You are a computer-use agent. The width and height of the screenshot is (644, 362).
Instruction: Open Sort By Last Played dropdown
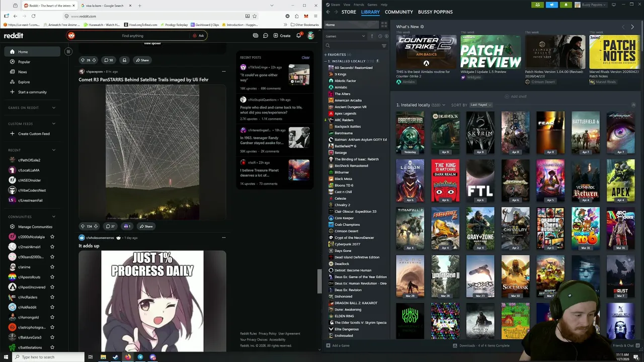(x=480, y=105)
